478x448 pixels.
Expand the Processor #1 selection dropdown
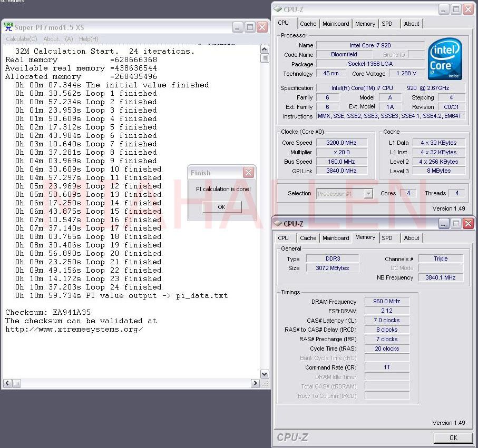tap(368, 193)
